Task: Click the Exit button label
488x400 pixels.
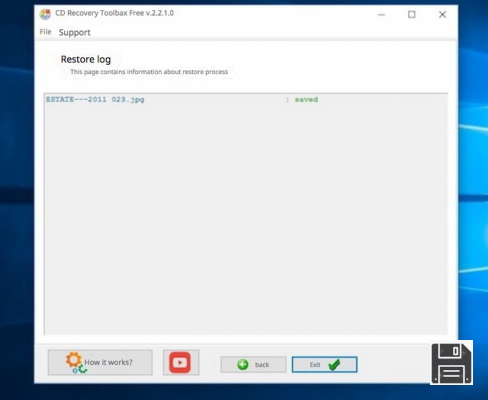Action: coord(315,365)
